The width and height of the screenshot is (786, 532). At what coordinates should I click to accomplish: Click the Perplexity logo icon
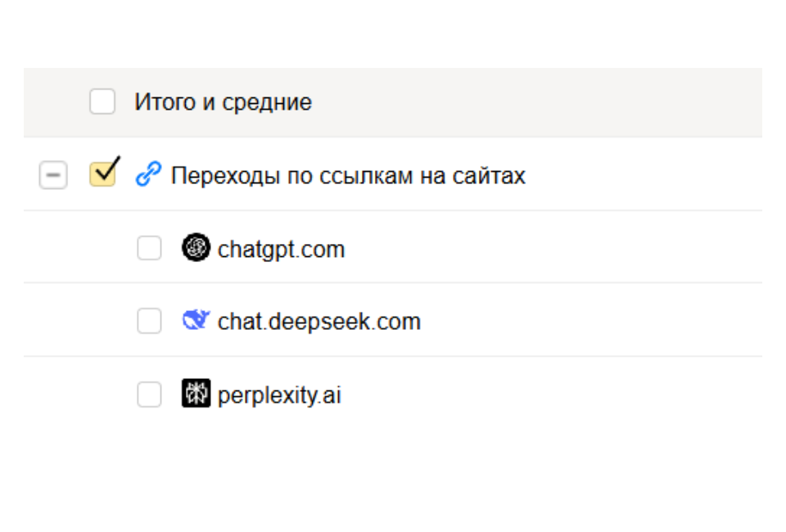tap(196, 394)
